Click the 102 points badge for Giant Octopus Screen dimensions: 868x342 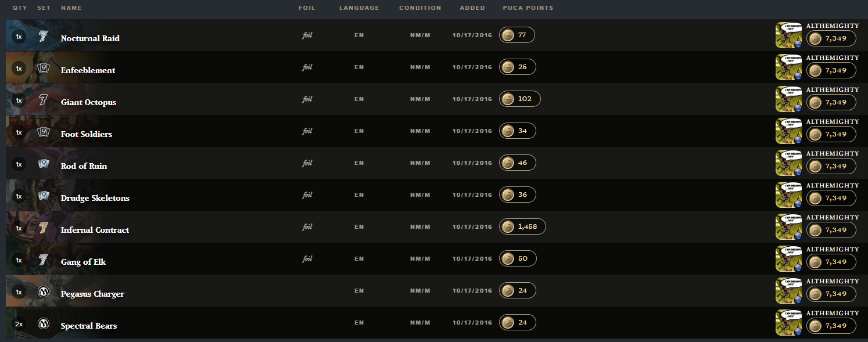(x=520, y=99)
